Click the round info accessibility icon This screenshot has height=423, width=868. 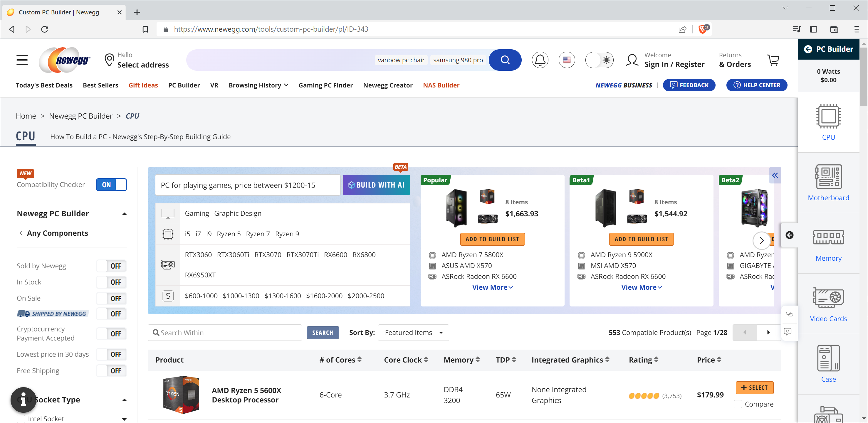[23, 400]
